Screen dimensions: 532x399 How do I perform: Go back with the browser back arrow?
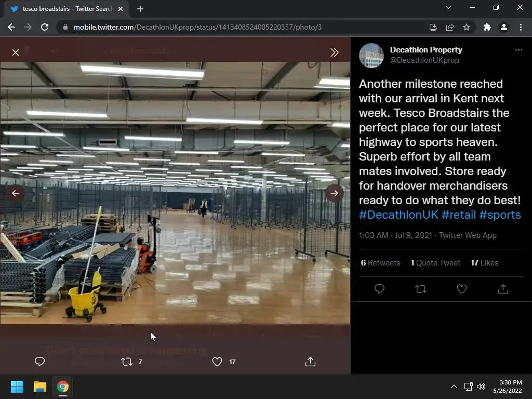[11, 27]
